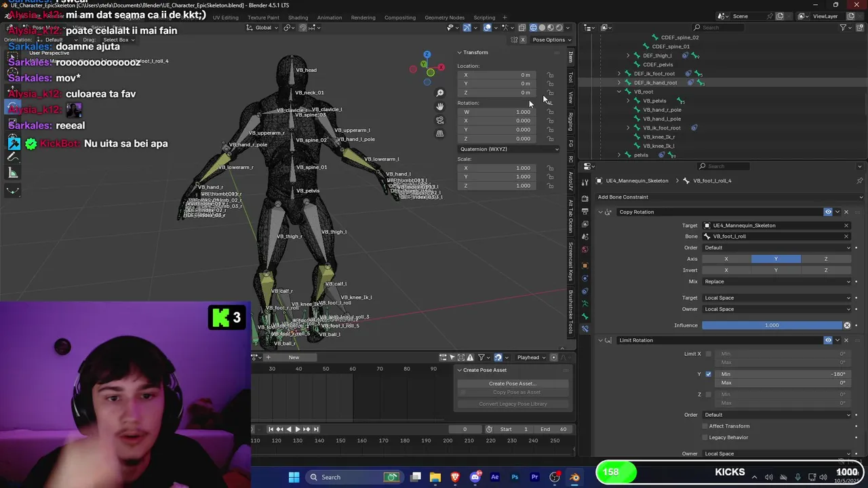
Task: Toggle Copy Rotation Axis X button
Action: (726, 259)
